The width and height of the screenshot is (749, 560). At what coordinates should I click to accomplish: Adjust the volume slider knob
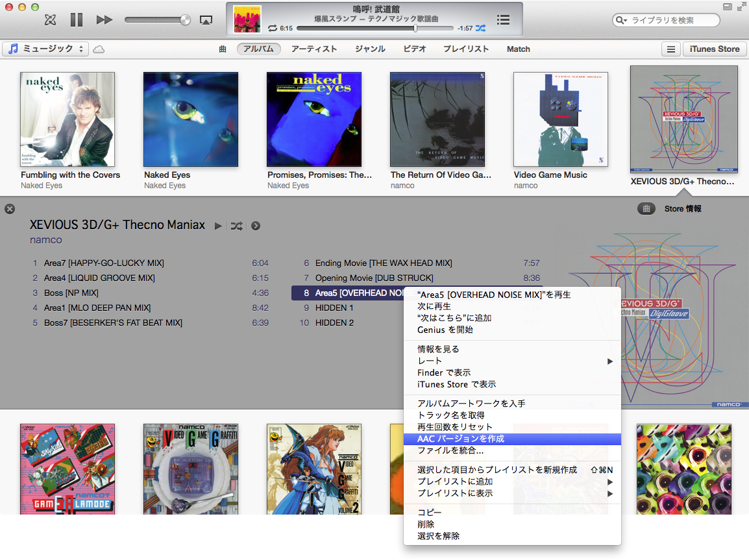point(185,19)
